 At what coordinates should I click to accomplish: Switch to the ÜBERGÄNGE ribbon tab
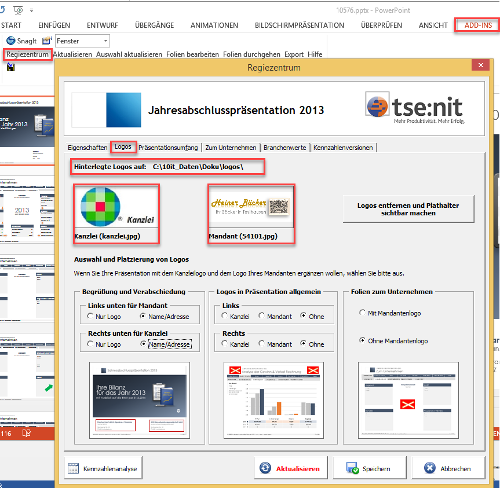coord(154,25)
